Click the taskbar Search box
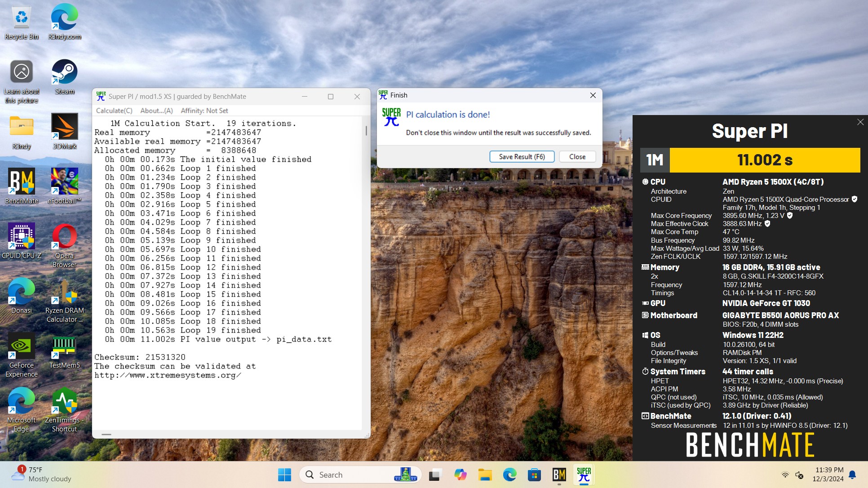Image resolution: width=868 pixels, height=488 pixels. click(x=360, y=475)
